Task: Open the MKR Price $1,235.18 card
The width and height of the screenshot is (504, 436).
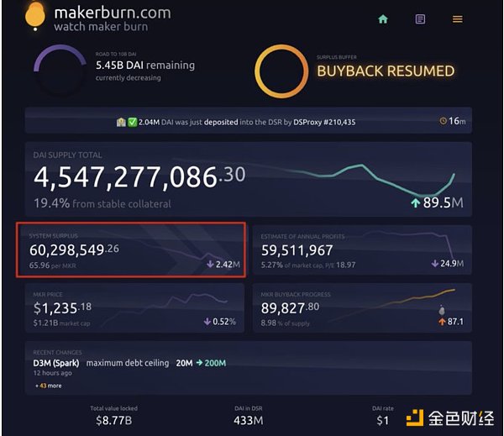Action: coord(134,308)
